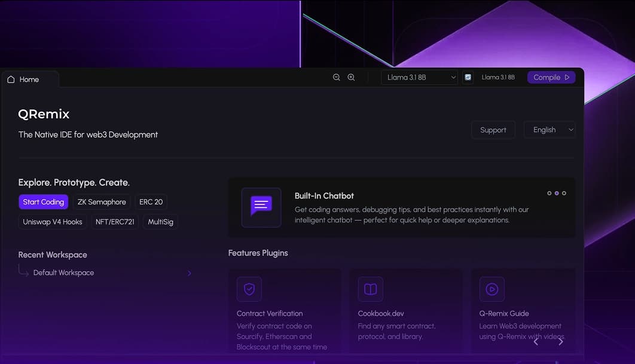Click the Support button

[x=493, y=130]
